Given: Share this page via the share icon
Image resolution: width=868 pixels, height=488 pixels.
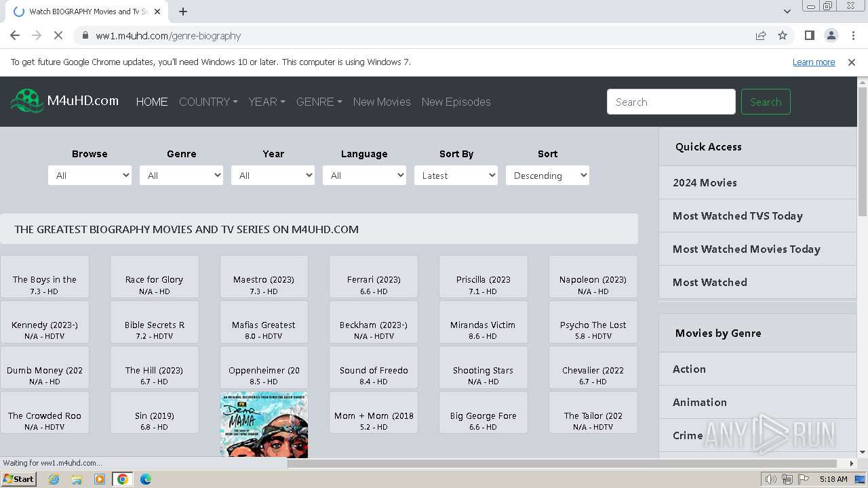Looking at the screenshot, I should (761, 35).
